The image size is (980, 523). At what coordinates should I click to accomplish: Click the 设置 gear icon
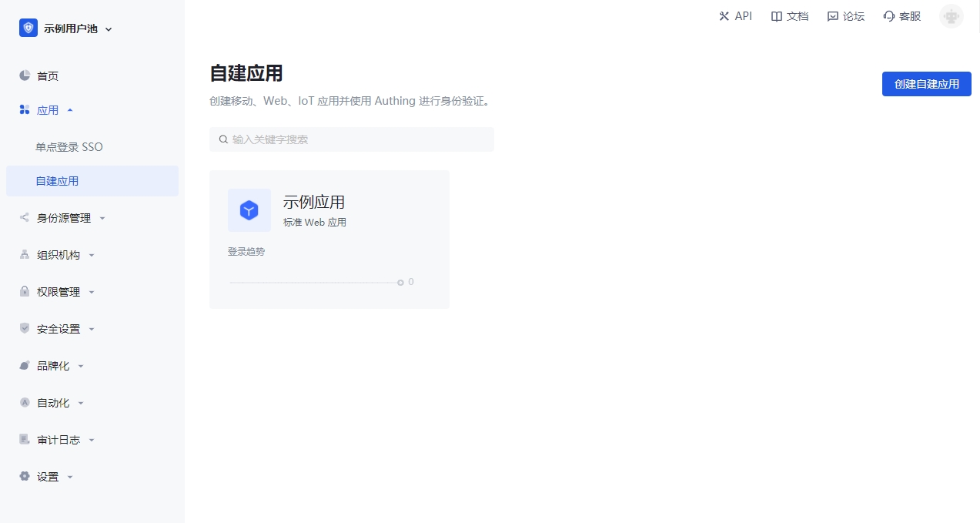coord(25,477)
